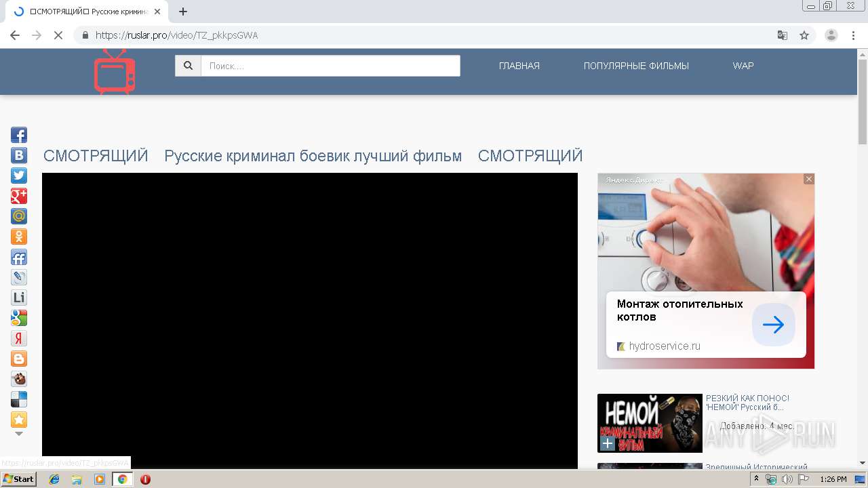
Task: Open the Chrome three-dot menu
Action: pos(854,35)
